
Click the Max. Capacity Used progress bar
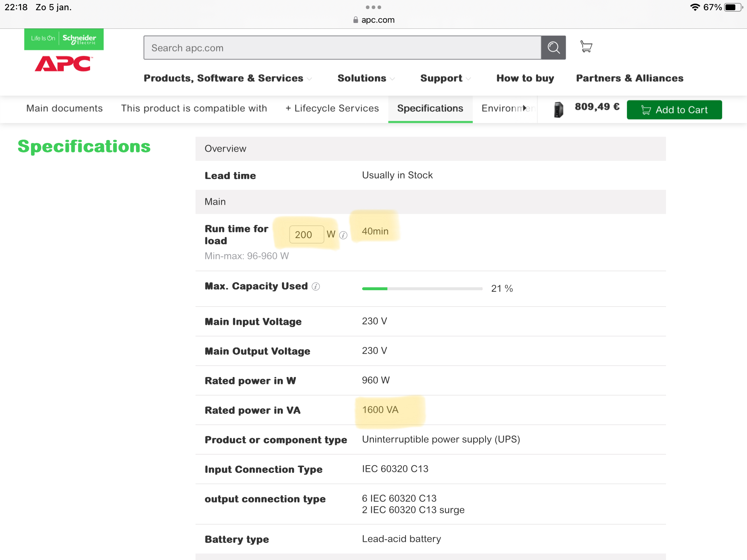pyautogui.click(x=422, y=288)
